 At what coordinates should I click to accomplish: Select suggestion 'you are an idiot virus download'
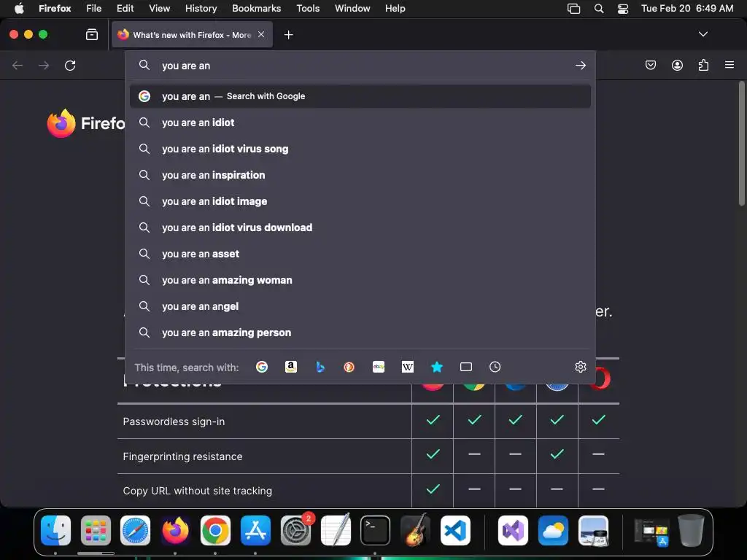[360, 227]
